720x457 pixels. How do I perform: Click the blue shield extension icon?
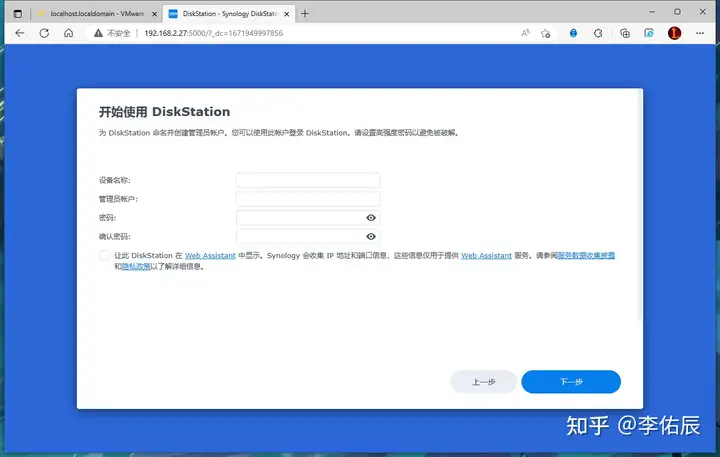(x=574, y=33)
